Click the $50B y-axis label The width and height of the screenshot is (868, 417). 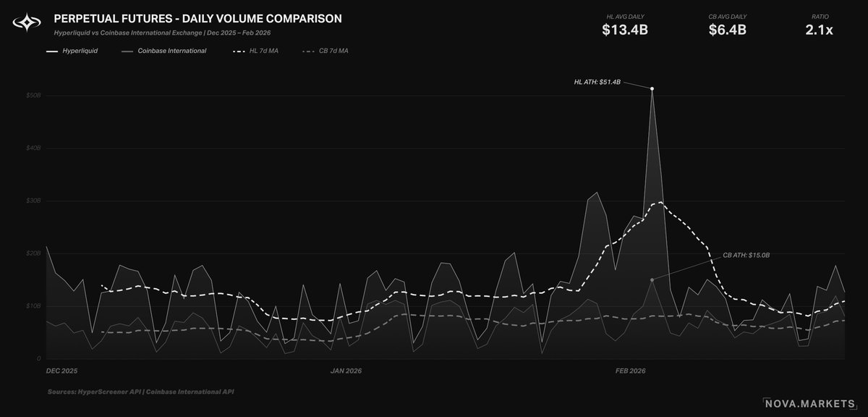pyautogui.click(x=33, y=96)
